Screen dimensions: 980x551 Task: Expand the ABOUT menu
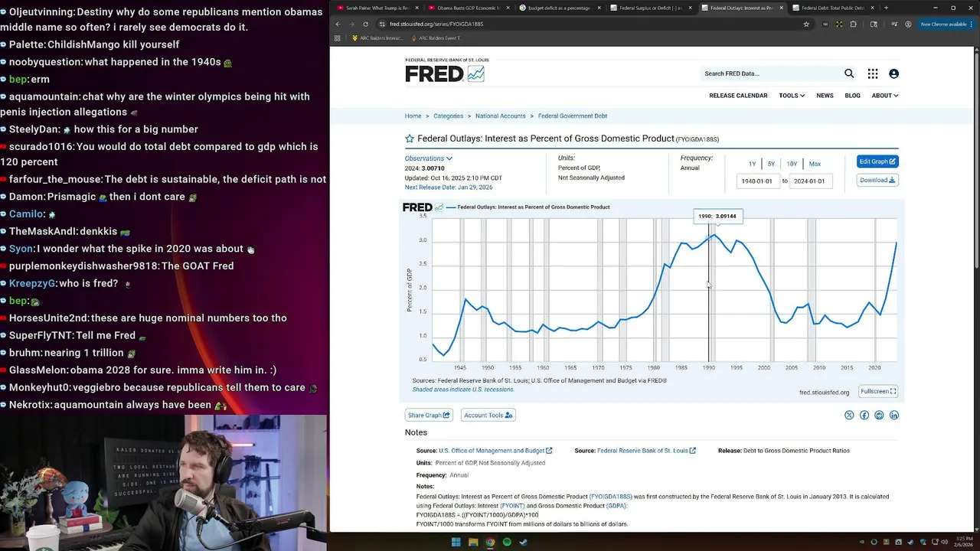click(884, 96)
